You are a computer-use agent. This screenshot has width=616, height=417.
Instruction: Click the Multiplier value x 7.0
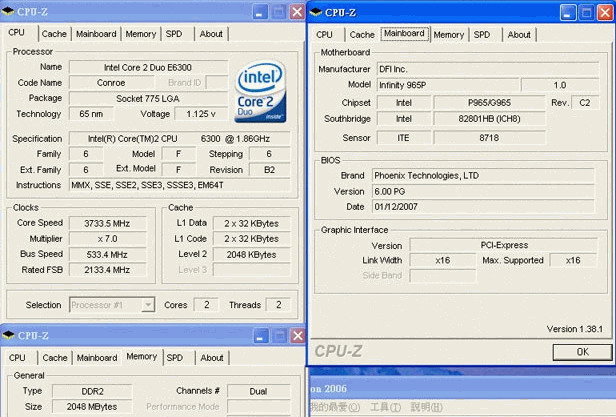(x=107, y=239)
